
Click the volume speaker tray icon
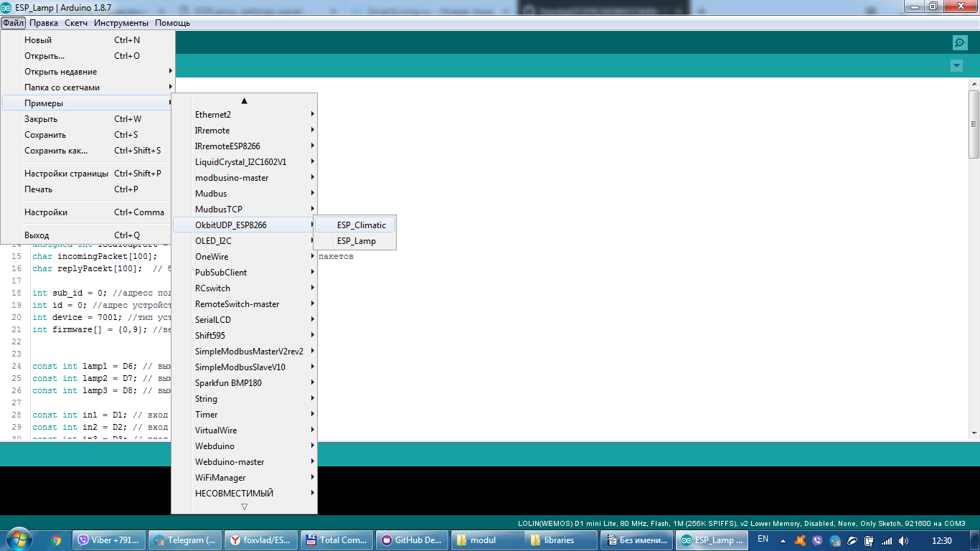(903, 541)
